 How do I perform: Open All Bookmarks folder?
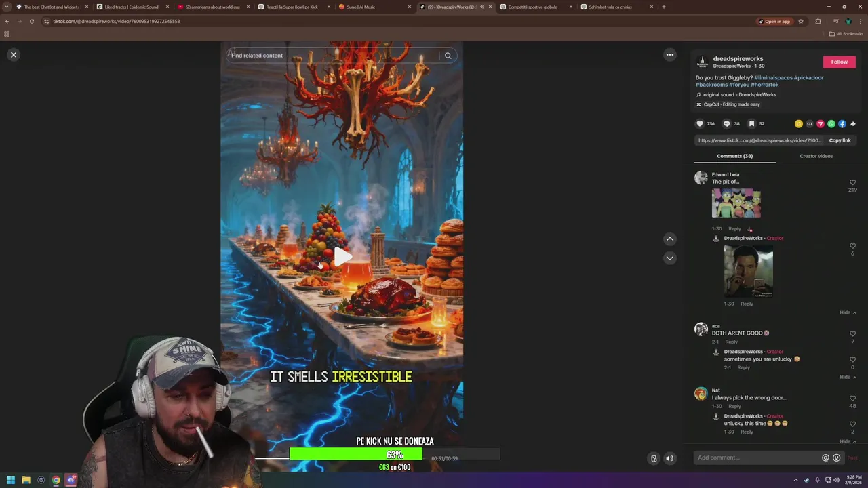(x=847, y=34)
